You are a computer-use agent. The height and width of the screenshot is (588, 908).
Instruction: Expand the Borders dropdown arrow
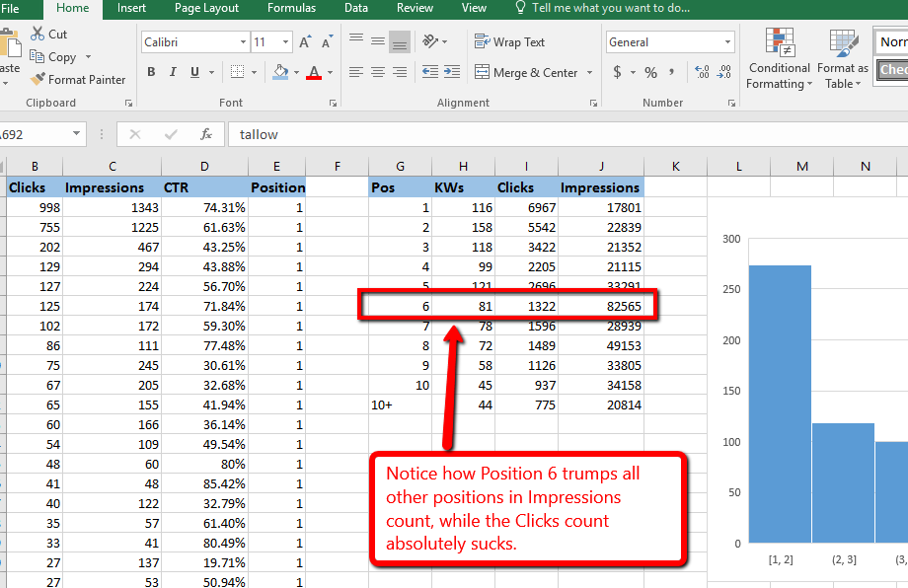[x=255, y=72]
